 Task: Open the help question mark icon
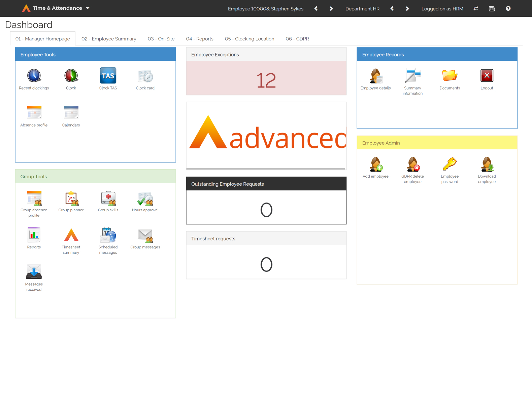click(x=508, y=8)
